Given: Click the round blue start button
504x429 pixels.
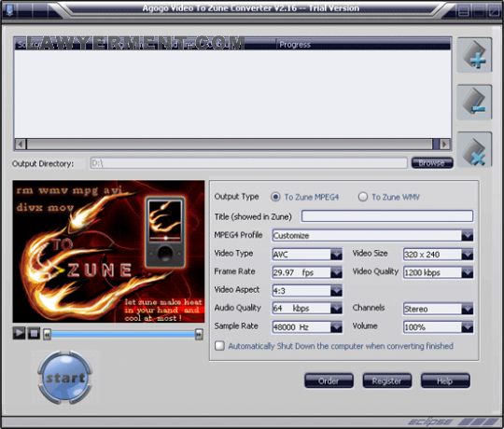Looking at the screenshot, I should tap(65, 378).
